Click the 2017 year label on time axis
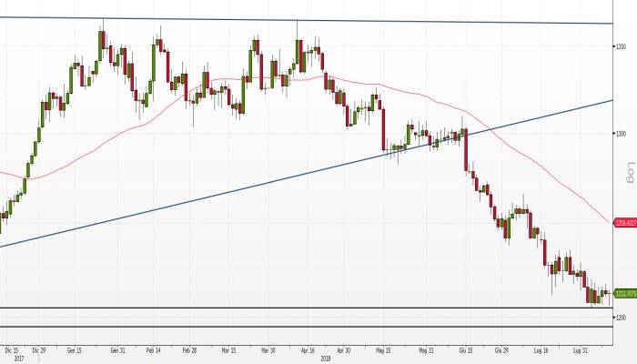Image resolution: width=637 pixels, height=364 pixels. click(x=7, y=358)
